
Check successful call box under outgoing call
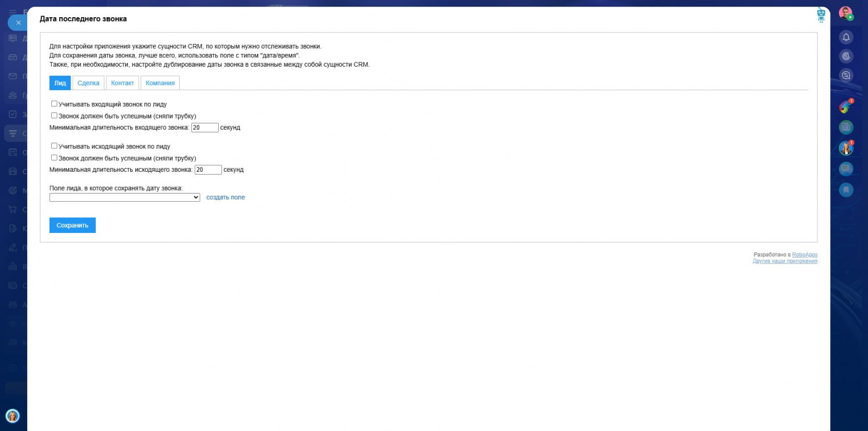54,157
